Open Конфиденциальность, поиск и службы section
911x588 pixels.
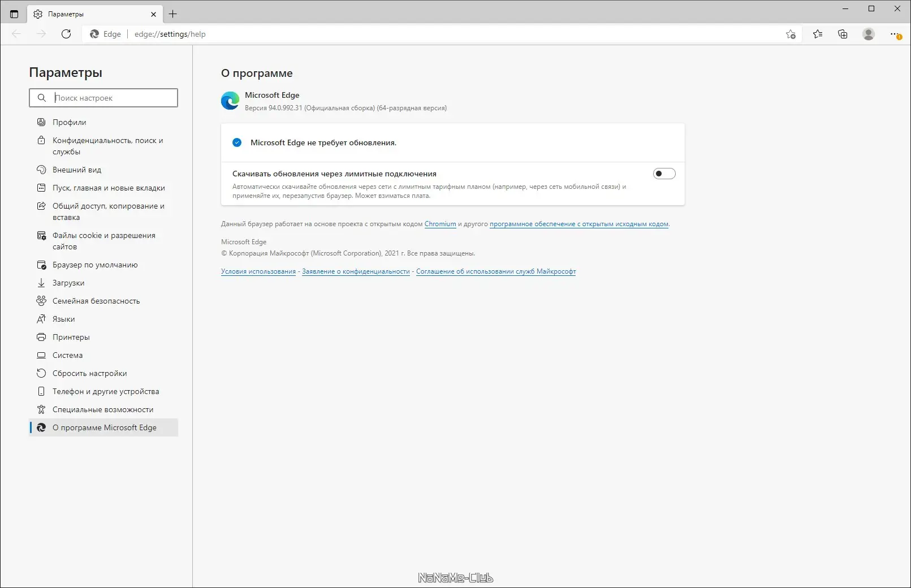[x=103, y=146]
